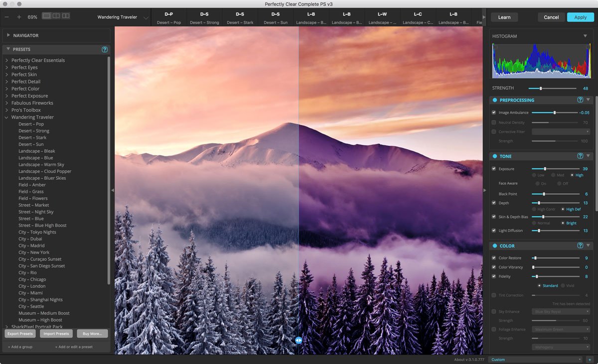The image size is (598, 364).
Task: Toggle Color Vibrancy checkbox
Action: click(494, 267)
